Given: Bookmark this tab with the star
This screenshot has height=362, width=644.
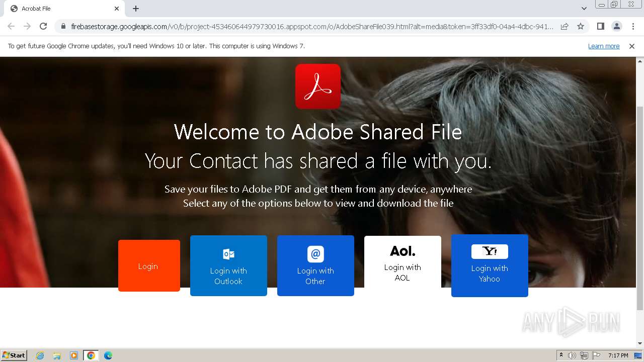Looking at the screenshot, I should click(x=581, y=26).
